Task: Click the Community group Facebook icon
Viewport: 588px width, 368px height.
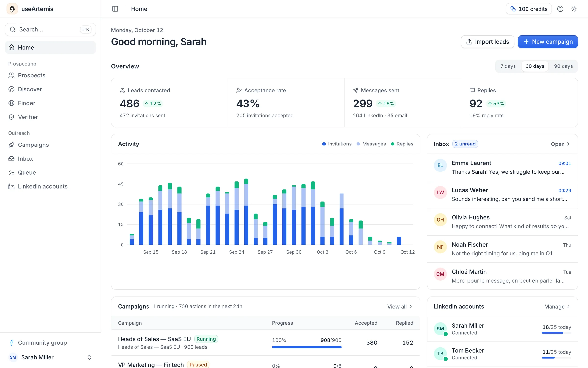Action: point(12,342)
